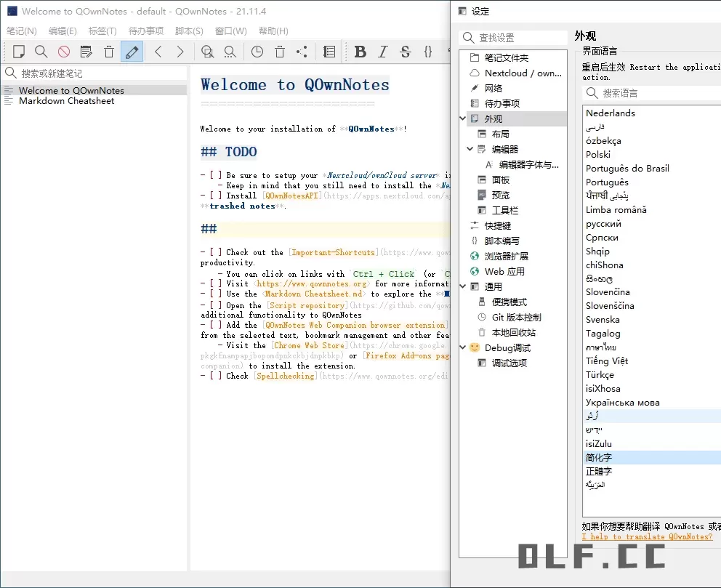Collapse the 外观 settings section
721x588 pixels.
[463, 117]
